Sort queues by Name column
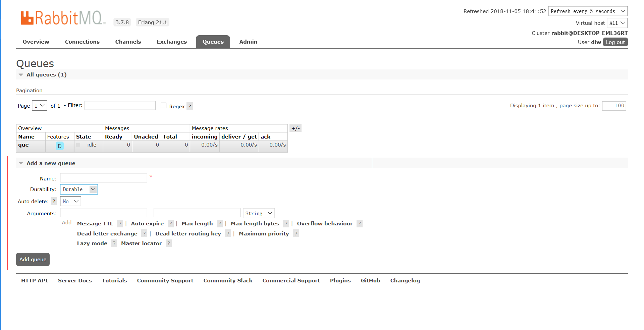The width and height of the screenshot is (644, 330). click(26, 137)
